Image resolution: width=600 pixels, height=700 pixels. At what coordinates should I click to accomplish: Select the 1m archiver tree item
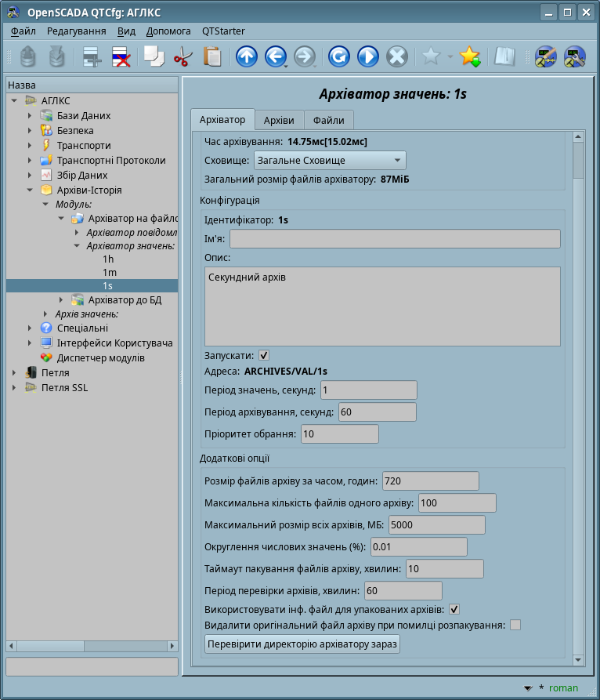110,272
